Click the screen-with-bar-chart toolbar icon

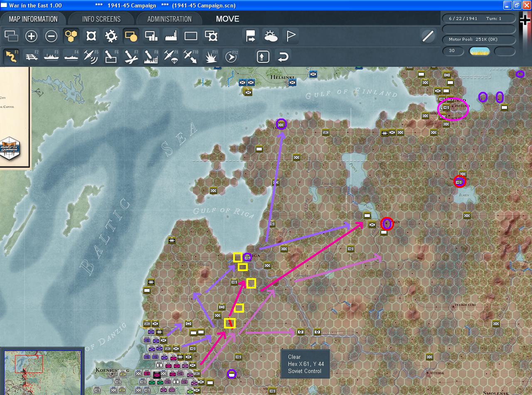(x=151, y=36)
